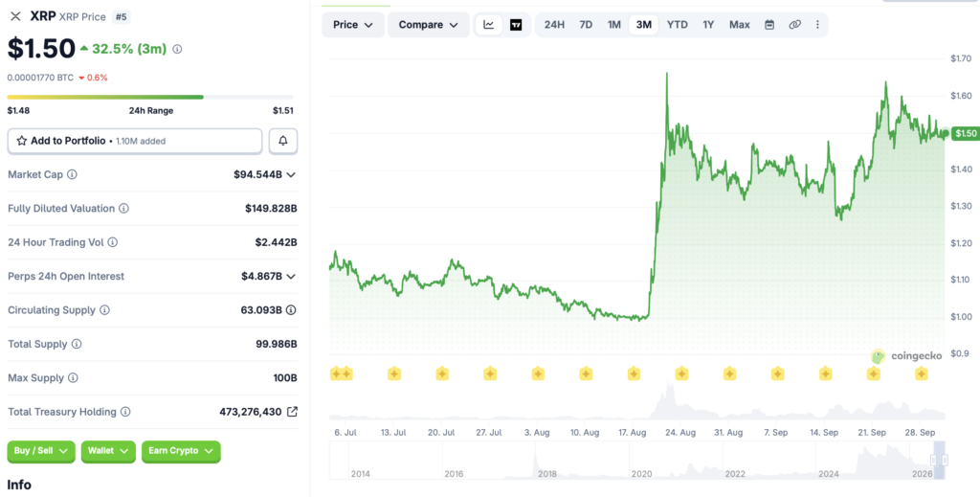Click the 473,276,430 treasury holding value

(x=251, y=412)
